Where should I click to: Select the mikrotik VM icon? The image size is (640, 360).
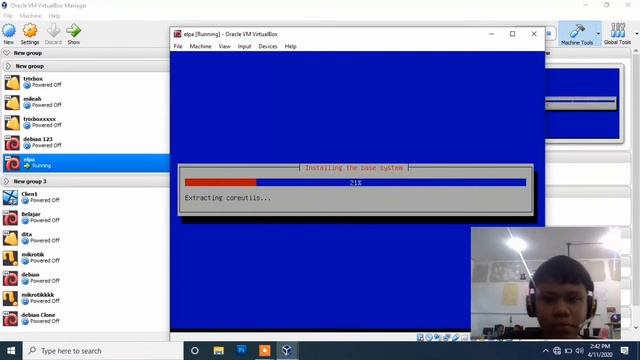point(10,258)
